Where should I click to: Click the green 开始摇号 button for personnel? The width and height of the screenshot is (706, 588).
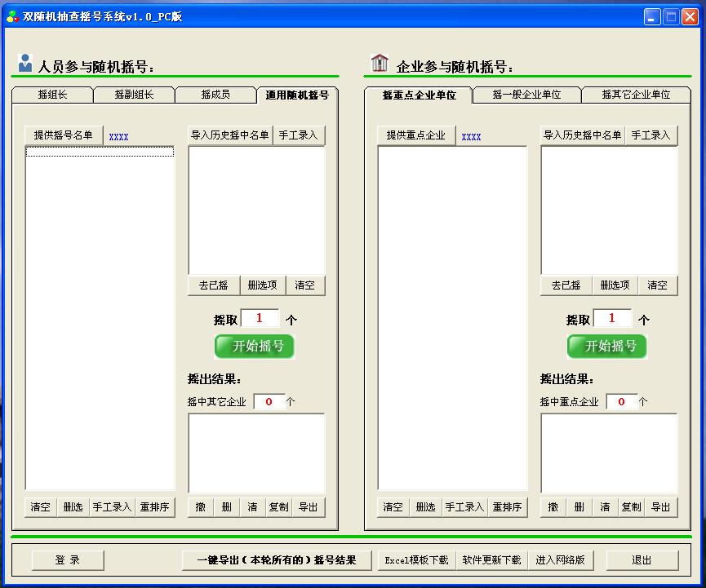(x=254, y=346)
